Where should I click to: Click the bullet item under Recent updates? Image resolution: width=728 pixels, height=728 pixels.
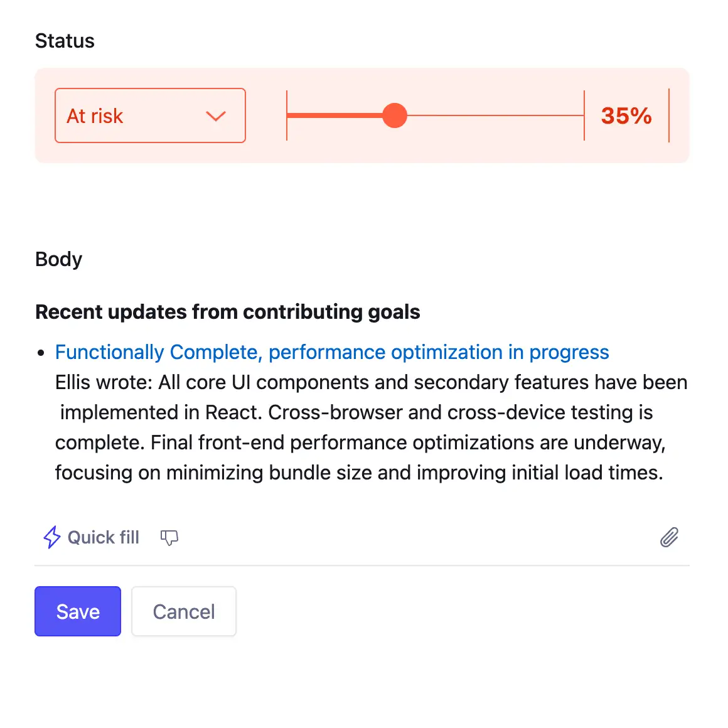[x=41, y=352]
